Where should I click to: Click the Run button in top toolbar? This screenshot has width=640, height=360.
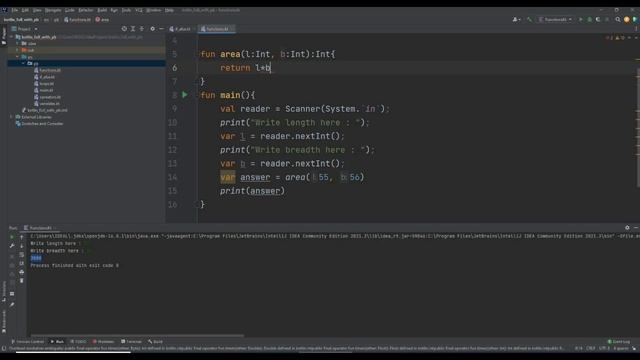coord(580,19)
